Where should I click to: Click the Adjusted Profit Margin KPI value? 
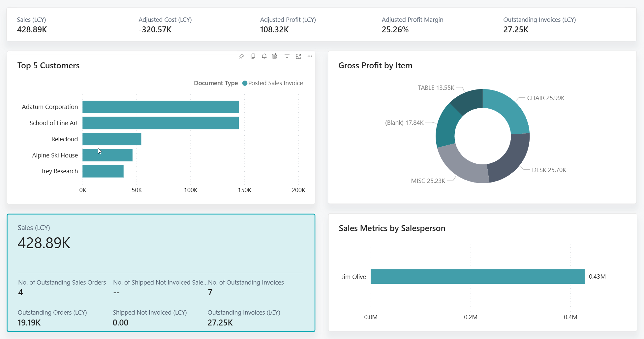395,30
